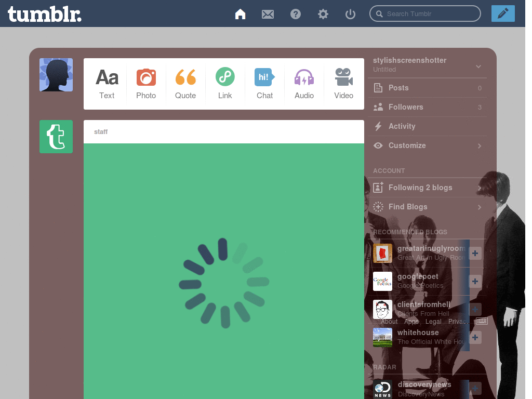Open the Privacy footer link
The height and width of the screenshot is (399, 532).
pyautogui.click(x=458, y=321)
